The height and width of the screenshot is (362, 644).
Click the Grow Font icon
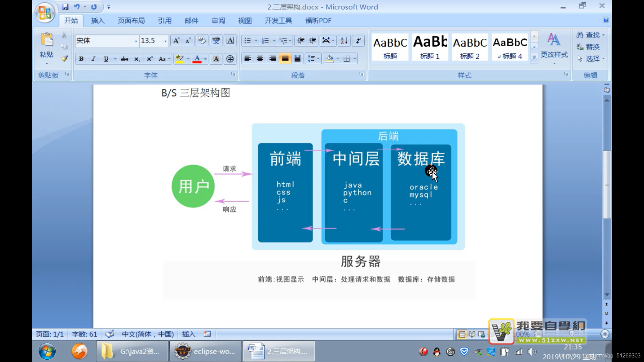(x=176, y=41)
